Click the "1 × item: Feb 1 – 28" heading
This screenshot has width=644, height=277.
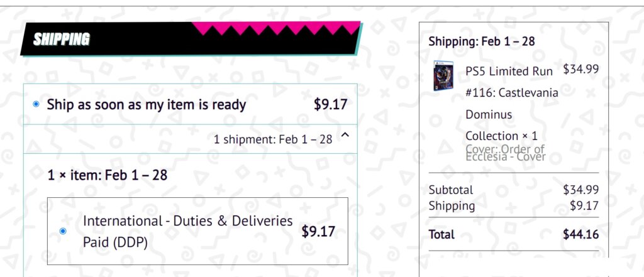108,176
